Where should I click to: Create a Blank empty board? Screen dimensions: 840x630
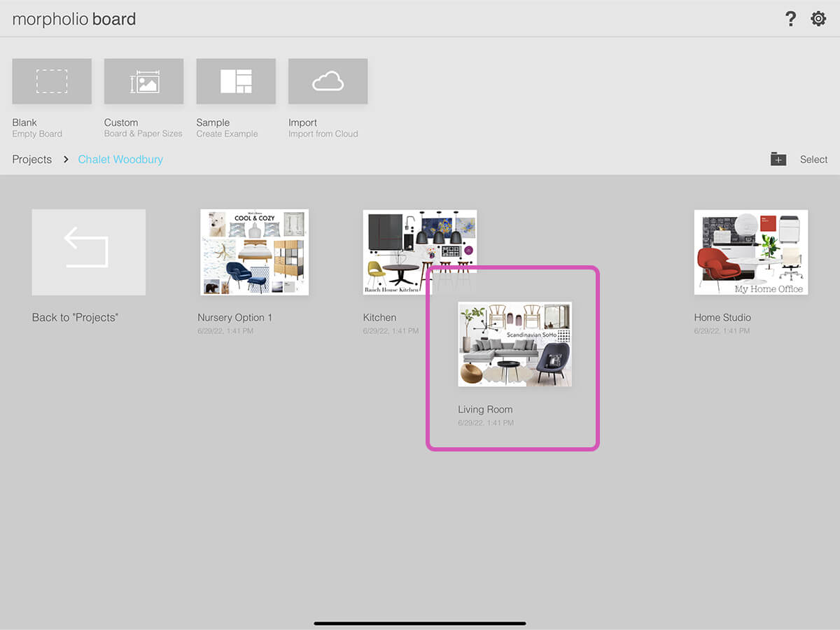pos(52,82)
